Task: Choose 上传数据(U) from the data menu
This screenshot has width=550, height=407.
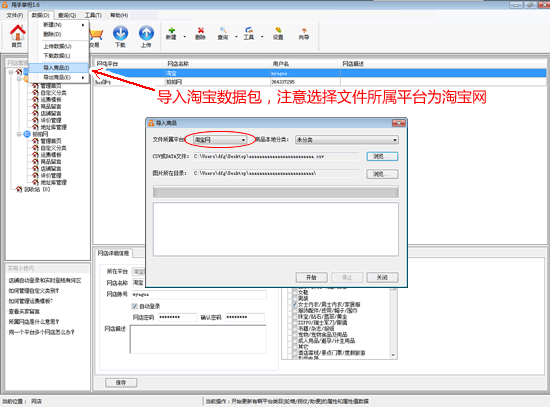Action: pos(59,46)
